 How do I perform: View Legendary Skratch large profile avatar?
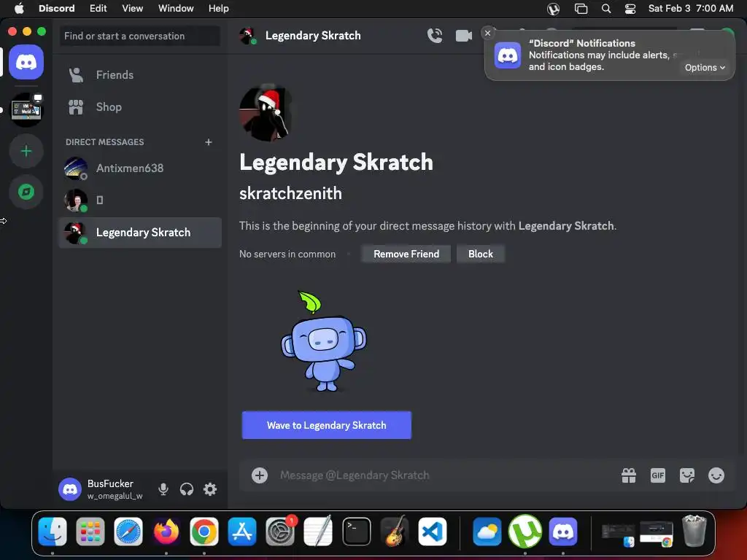point(266,113)
